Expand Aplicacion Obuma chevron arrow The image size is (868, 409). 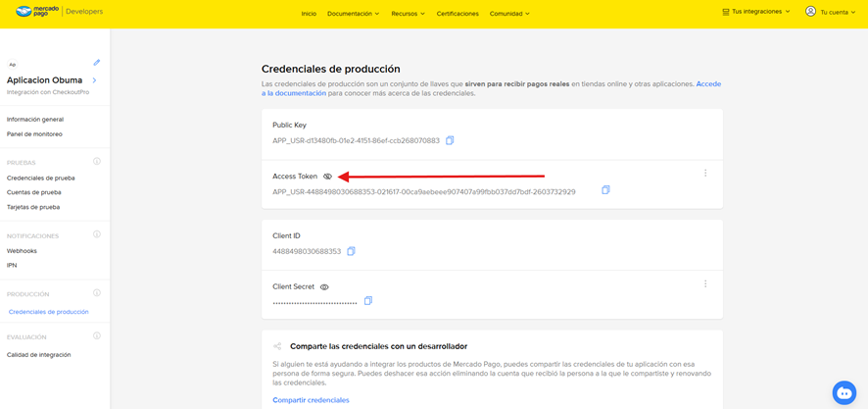94,80
